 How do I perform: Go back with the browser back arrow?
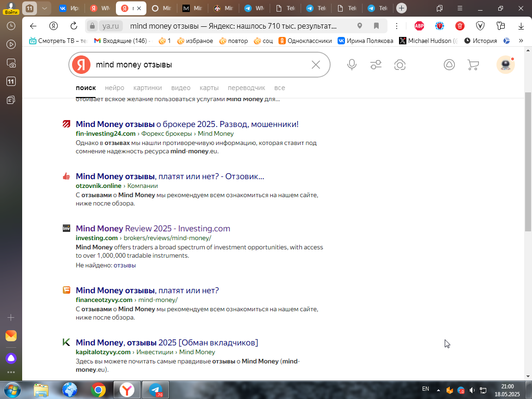tap(33, 26)
